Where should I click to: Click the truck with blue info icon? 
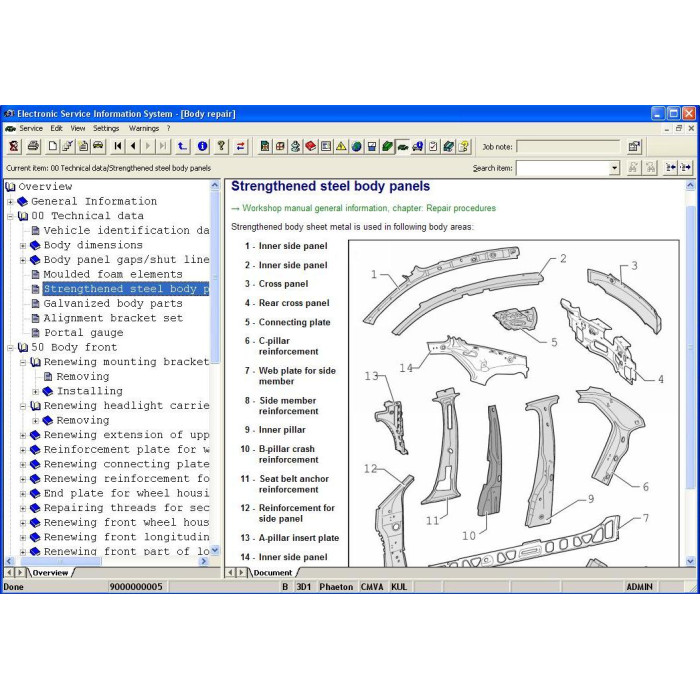[418, 146]
